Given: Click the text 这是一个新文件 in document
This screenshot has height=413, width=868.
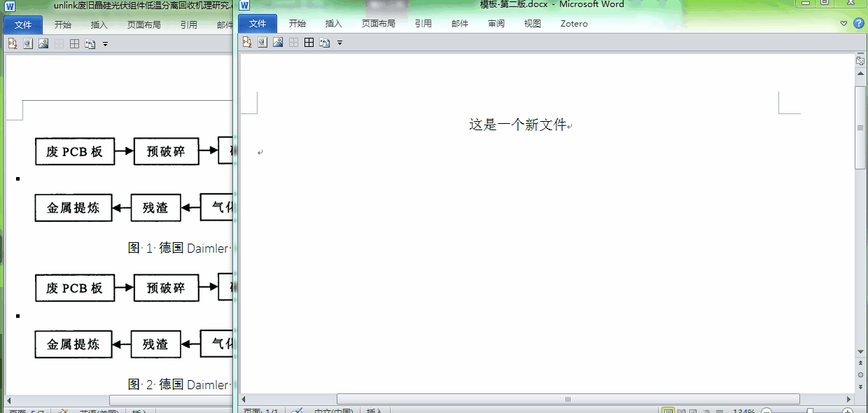Looking at the screenshot, I should [517, 125].
